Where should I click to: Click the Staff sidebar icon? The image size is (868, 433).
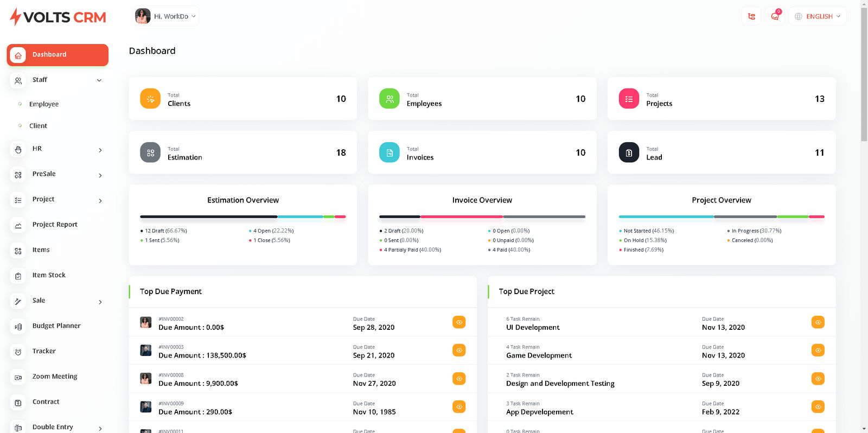click(18, 80)
